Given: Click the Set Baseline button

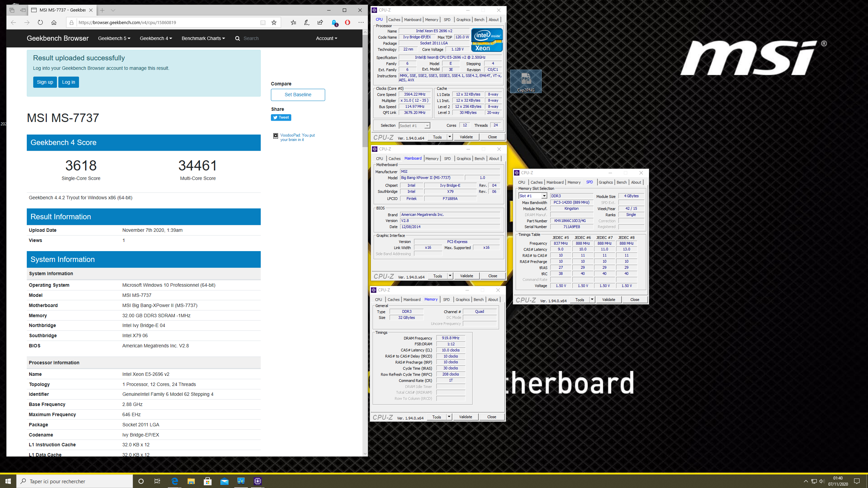Looking at the screenshot, I should tap(298, 95).
